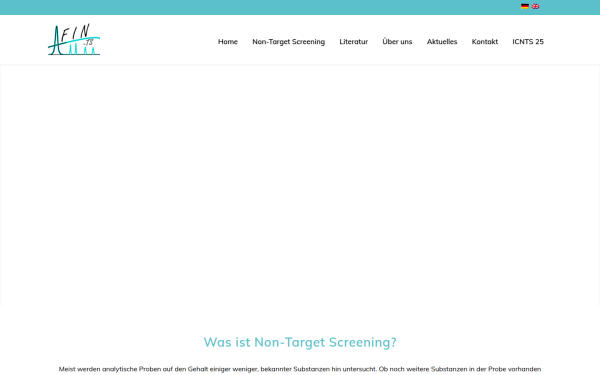The height and width of the screenshot is (375, 600).
Task: Open the Kontakt page
Action: [x=485, y=42]
